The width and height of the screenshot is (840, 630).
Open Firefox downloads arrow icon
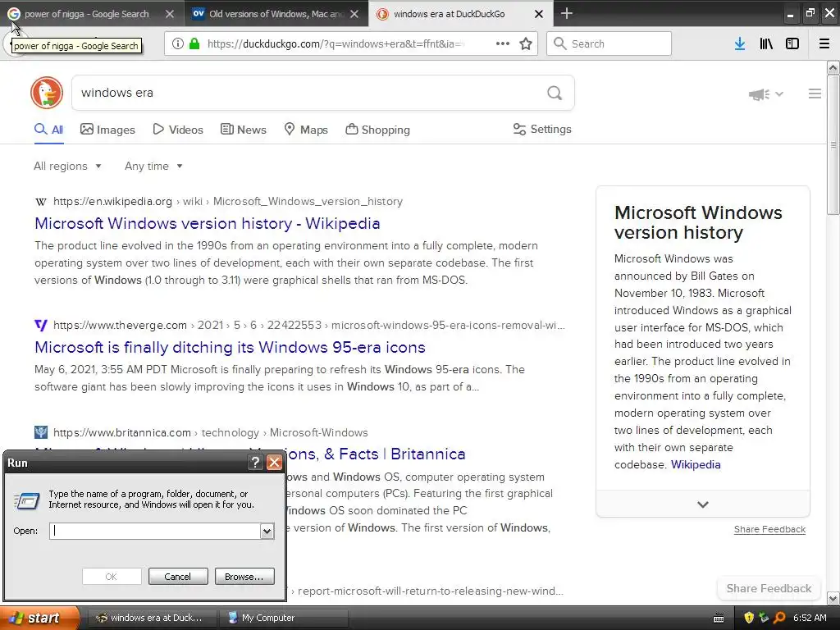click(x=740, y=44)
